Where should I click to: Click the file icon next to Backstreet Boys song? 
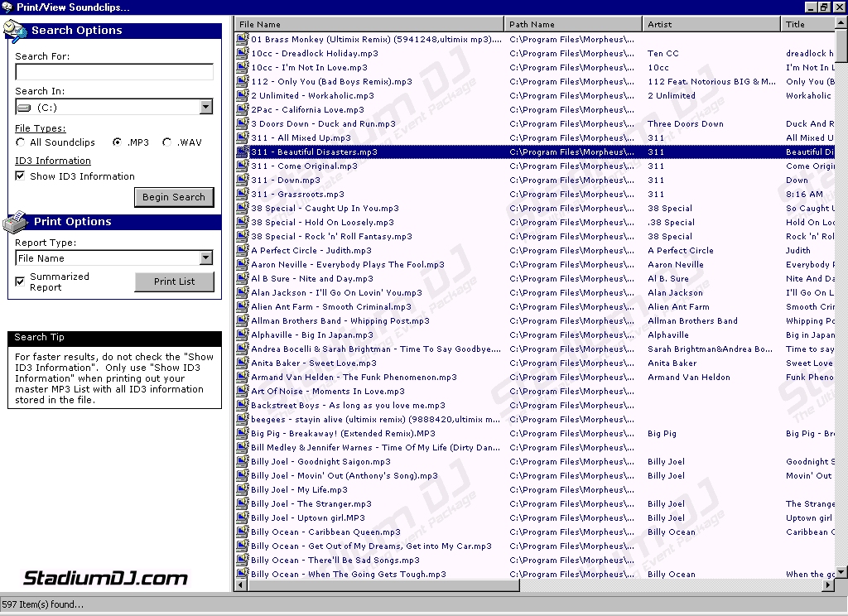[241, 405]
